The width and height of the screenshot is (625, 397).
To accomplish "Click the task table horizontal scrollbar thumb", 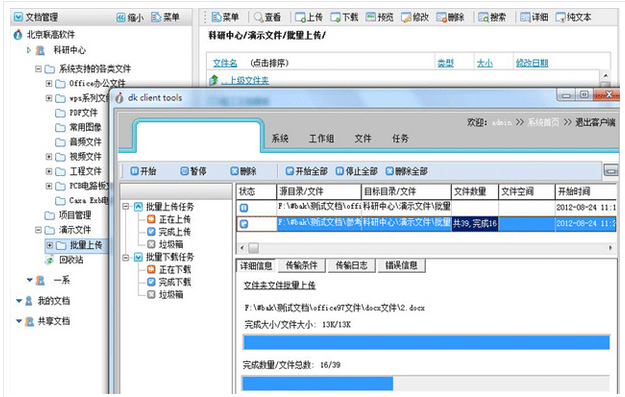I will (254, 248).
